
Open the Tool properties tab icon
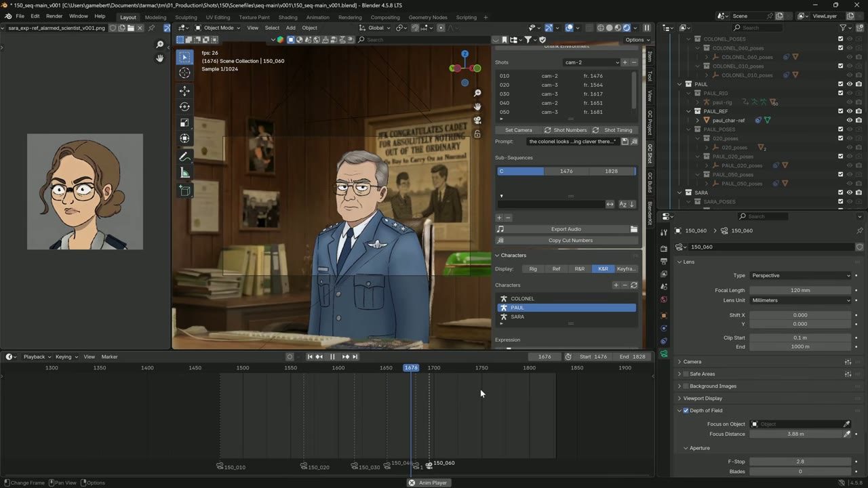pyautogui.click(x=664, y=232)
